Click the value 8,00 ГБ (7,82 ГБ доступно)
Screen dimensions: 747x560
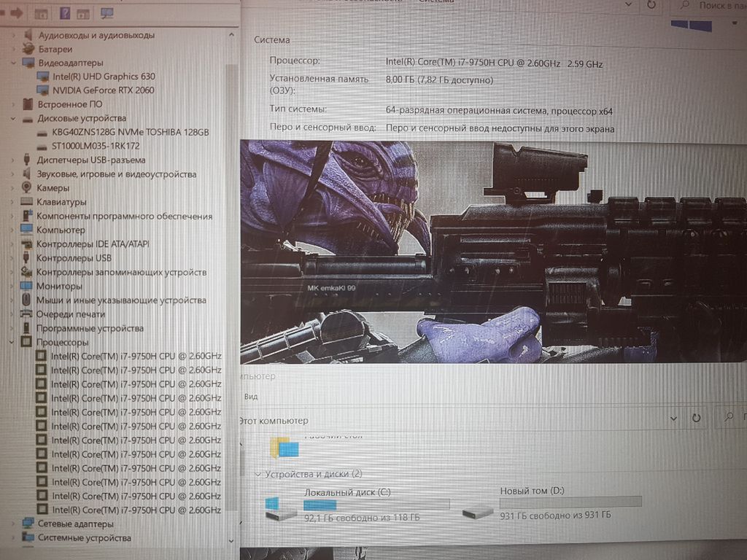[439, 80]
